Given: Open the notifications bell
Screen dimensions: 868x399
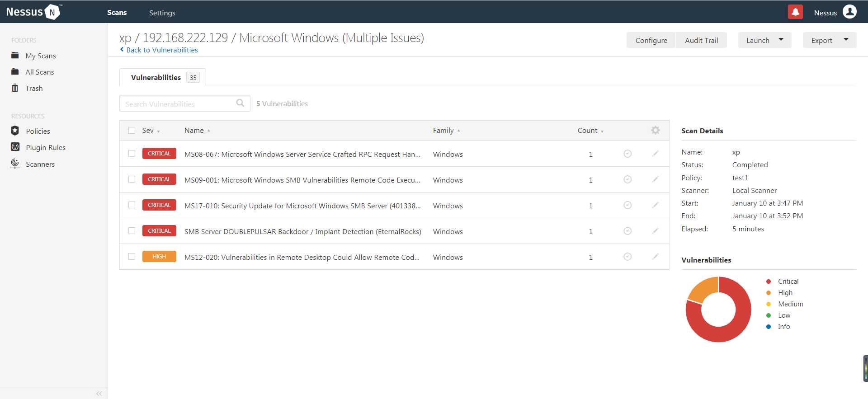Looking at the screenshot, I should pos(795,12).
